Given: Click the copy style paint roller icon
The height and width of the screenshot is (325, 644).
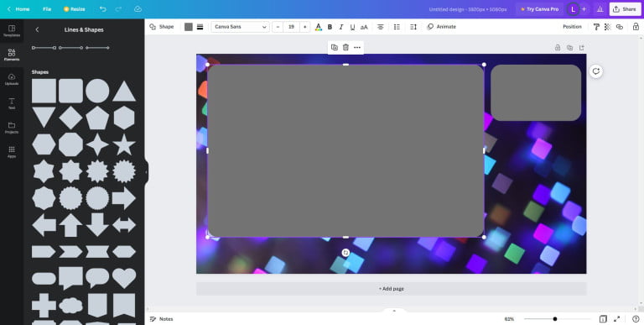Looking at the screenshot, I should [x=596, y=27].
